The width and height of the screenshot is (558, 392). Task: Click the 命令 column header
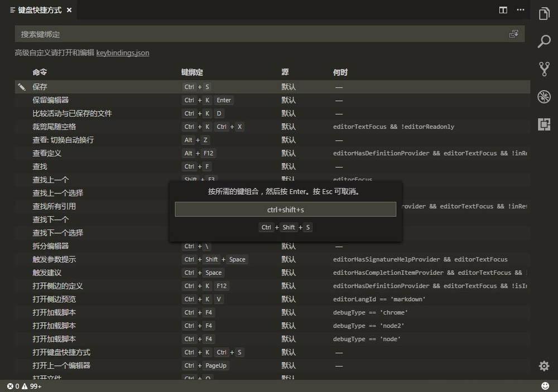39,72
